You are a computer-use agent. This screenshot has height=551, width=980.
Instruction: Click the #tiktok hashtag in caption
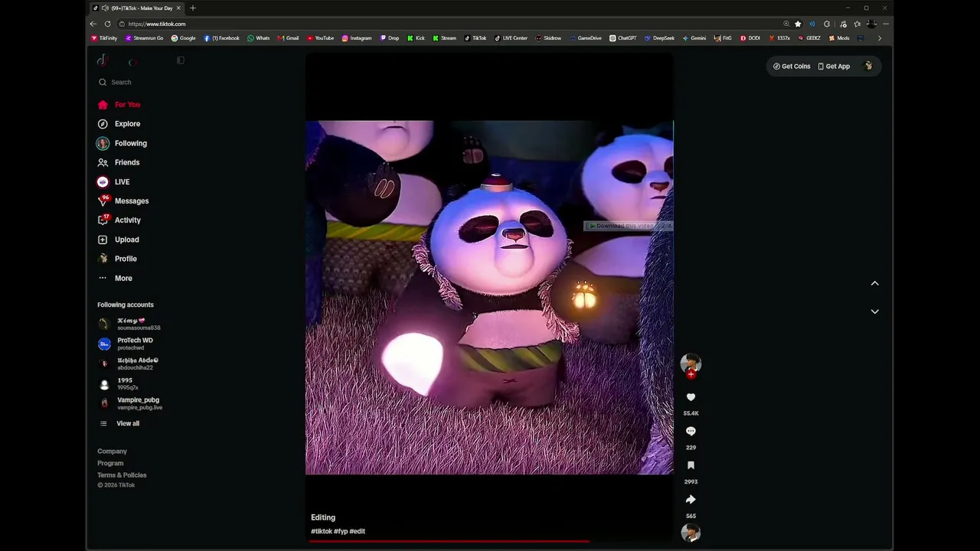322,531
